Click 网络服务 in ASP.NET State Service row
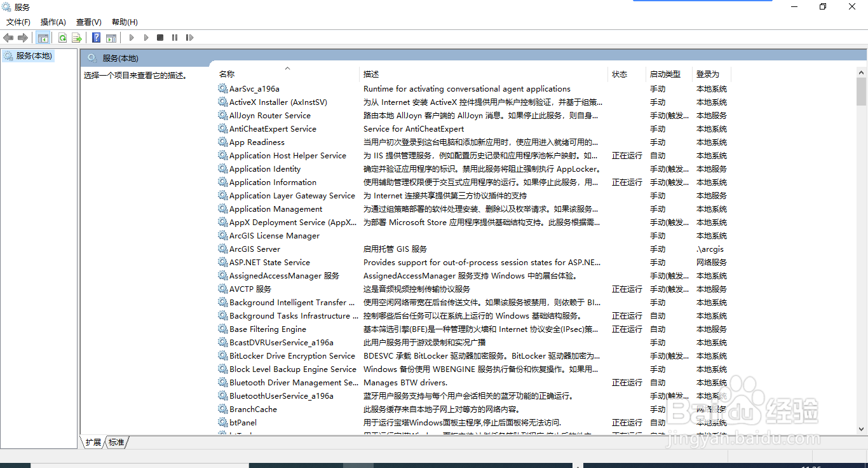This screenshot has width=868, height=468. click(712, 263)
